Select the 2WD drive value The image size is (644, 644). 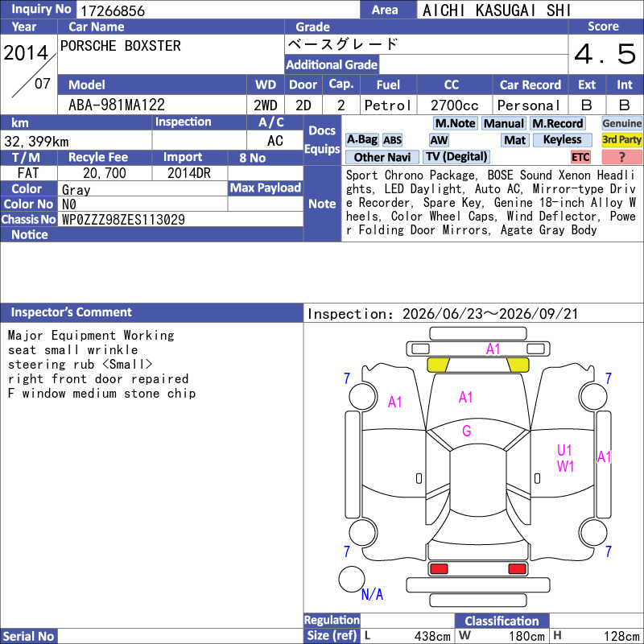pos(266,105)
